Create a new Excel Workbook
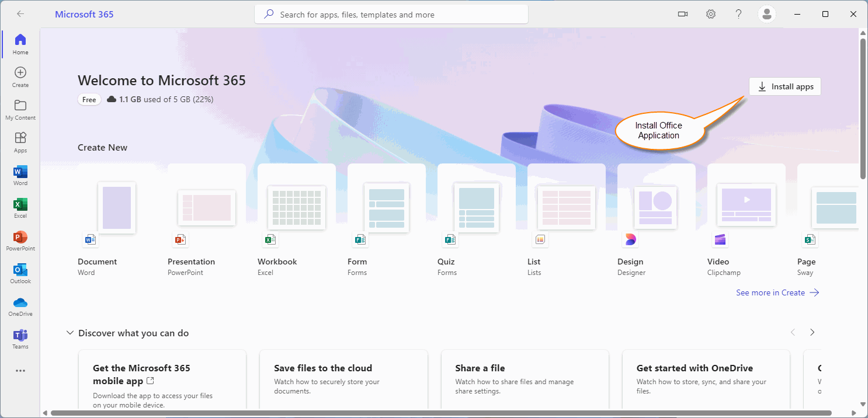868x418 pixels. coord(297,221)
